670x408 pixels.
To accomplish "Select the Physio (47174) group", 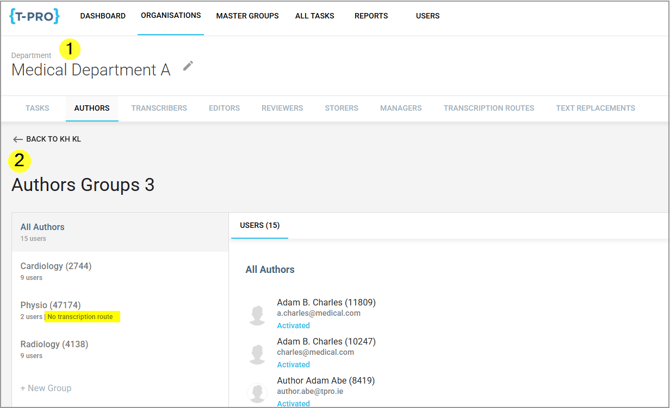I will tap(51, 306).
